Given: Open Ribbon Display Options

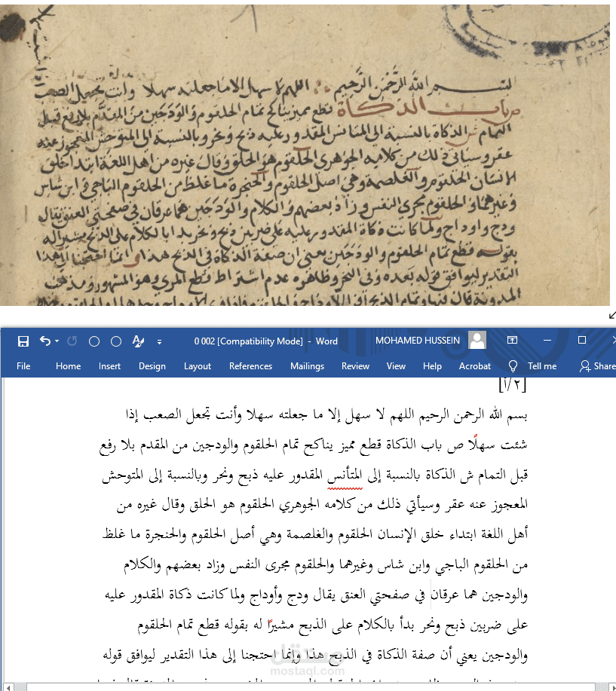Looking at the screenshot, I should [512, 341].
